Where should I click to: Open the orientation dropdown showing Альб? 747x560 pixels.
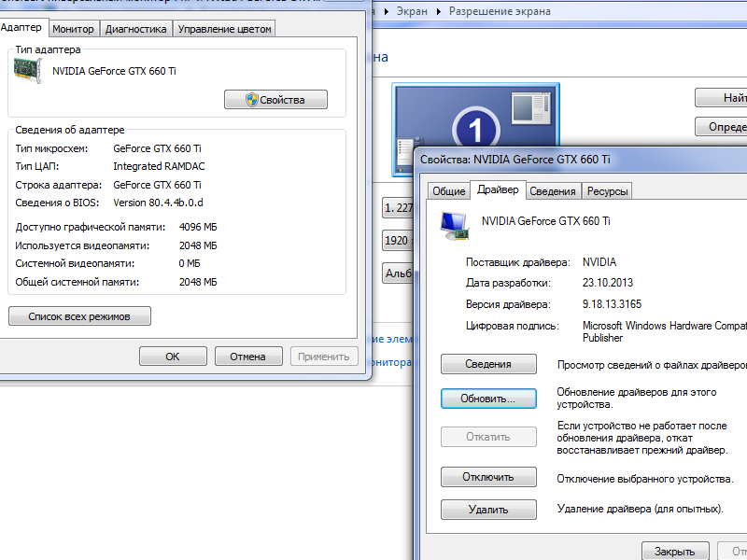[x=399, y=273]
